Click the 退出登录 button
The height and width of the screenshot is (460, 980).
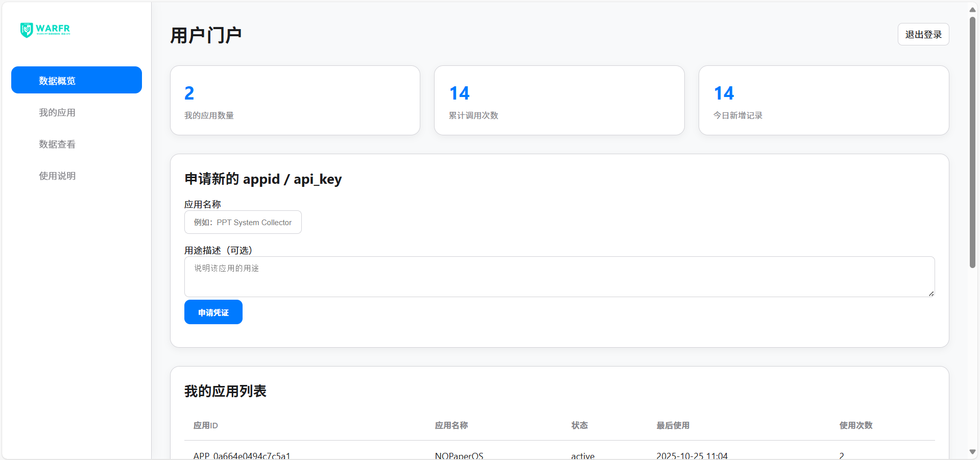(923, 35)
